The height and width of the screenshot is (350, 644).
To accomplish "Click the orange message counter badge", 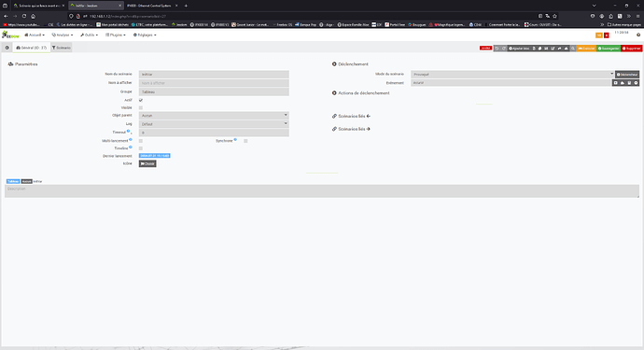I will (599, 35).
